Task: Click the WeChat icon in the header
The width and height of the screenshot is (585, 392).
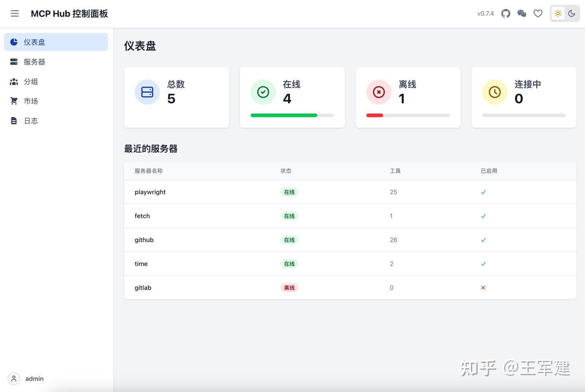Action: click(522, 13)
